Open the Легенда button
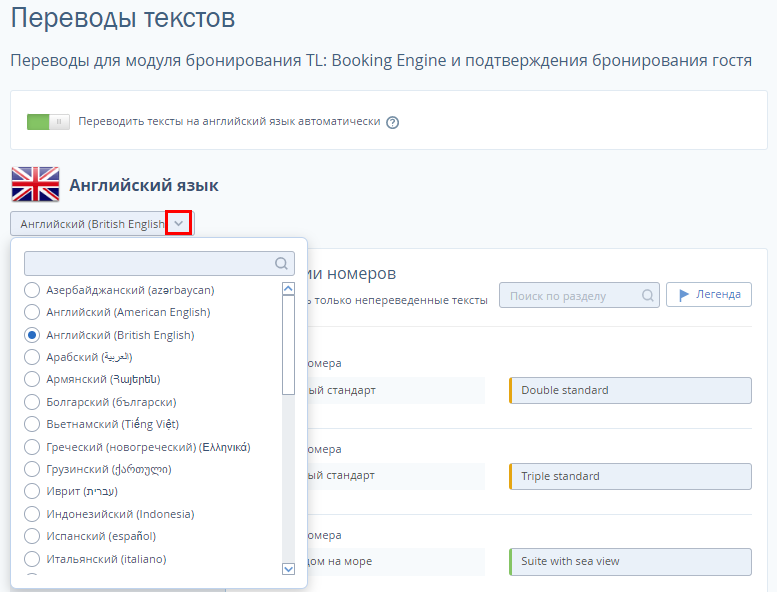Image resolution: width=777 pixels, height=592 pixels. tap(709, 295)
